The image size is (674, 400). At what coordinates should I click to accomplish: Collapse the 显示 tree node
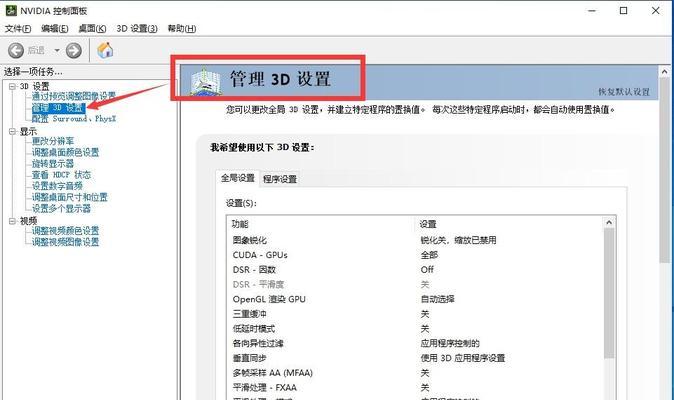click(x=12, y=131)
